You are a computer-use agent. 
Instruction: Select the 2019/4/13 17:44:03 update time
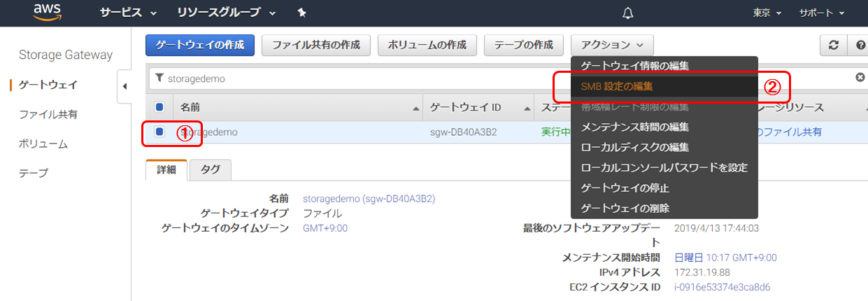[717, 228]
